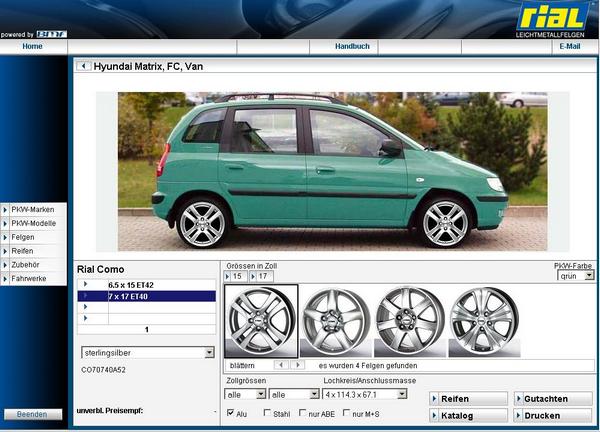Choose the second alloy wheel image
This screenshot has height=432, width=600.
[x=335, y=321]
